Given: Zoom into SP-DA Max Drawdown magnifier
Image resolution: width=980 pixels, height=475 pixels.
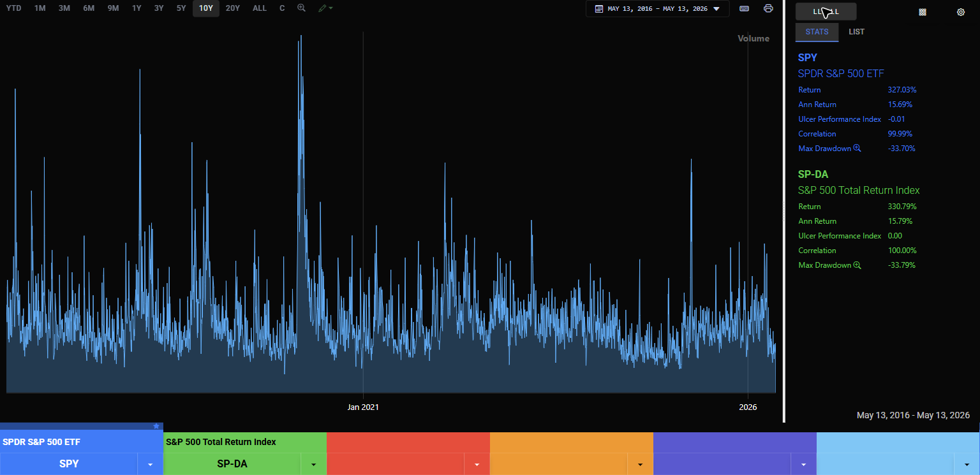Looking at the screenshot, I should click(857, 265).
